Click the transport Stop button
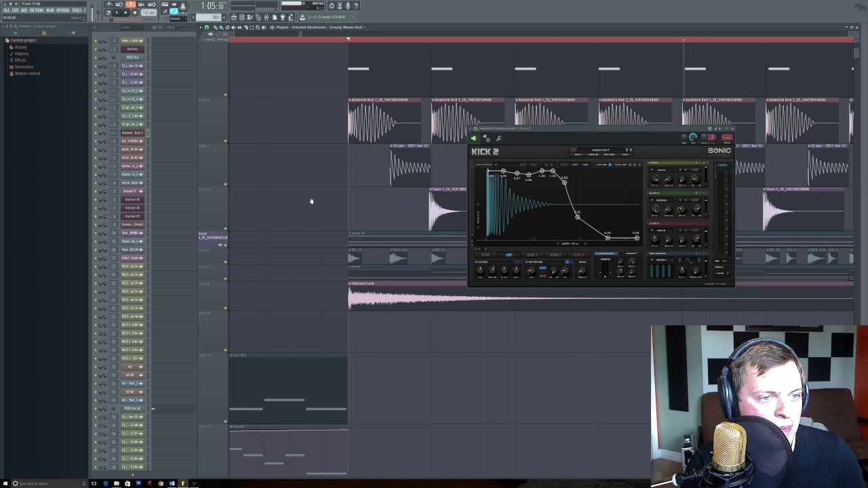868x488 pixels. click(x=125, y=12)
